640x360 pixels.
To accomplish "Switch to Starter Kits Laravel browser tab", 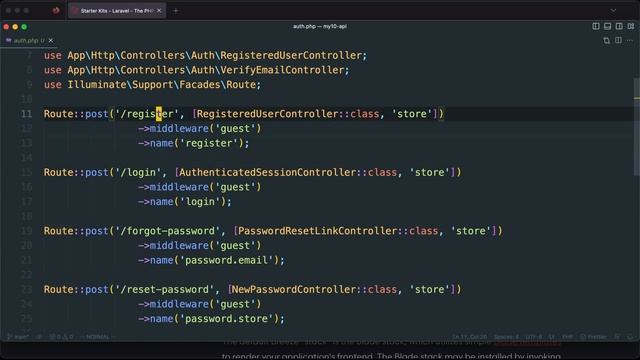I will (117, 11).
